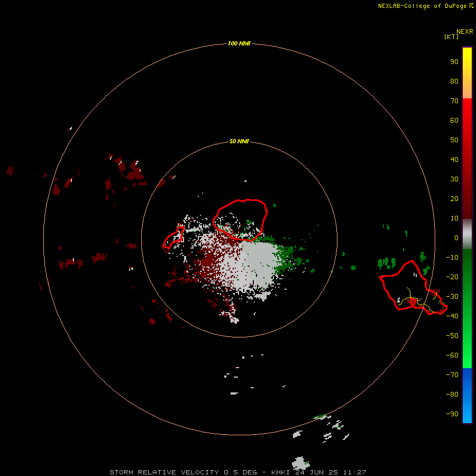Click the -40 value on velocity scale
This screenshot has height=476, width=476.
(452, 316)
